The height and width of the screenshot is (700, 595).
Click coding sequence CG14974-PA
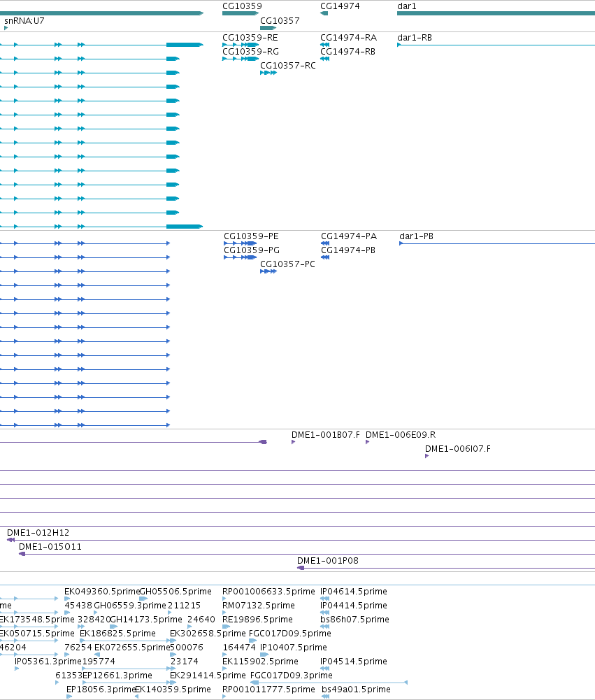[349, 236]
